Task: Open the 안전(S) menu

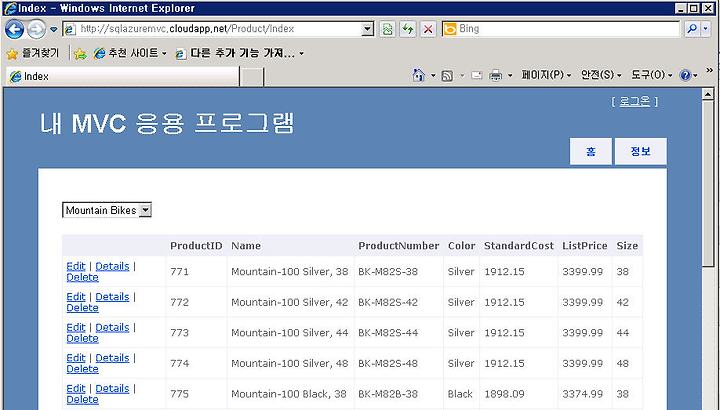Action: pos(601,75)
